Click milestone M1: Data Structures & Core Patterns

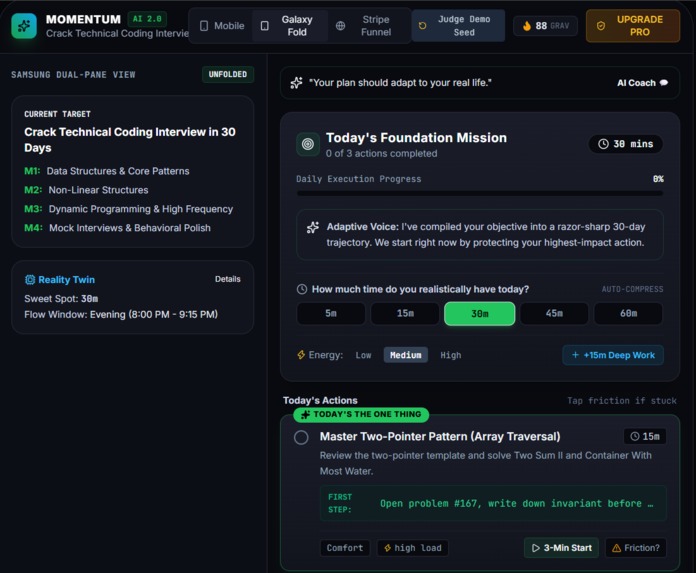click(107, 171)
